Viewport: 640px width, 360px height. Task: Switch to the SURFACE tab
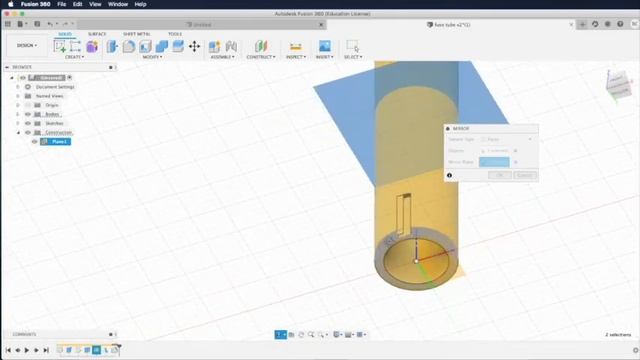97,34
